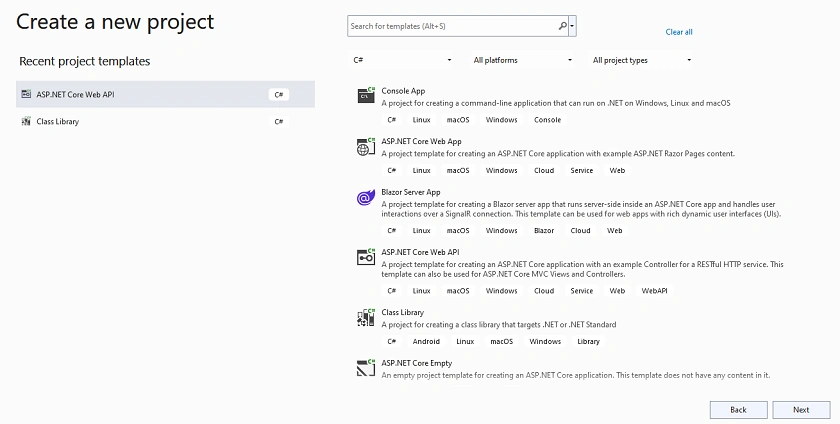Viewport: 840px width, 424px height.
Task: Pick the ASP.NET Core Web API template icon
Action: (366, 257)
